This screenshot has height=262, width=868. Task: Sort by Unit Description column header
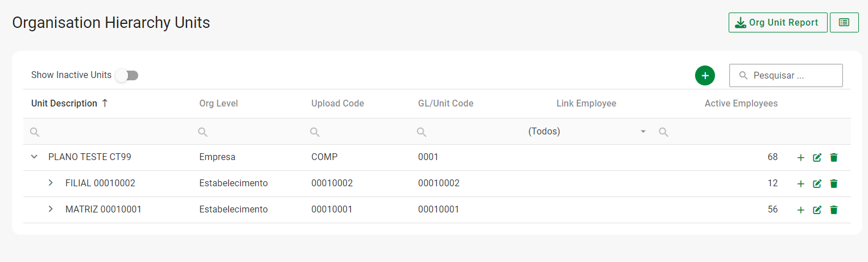click(x=64, y=104)
